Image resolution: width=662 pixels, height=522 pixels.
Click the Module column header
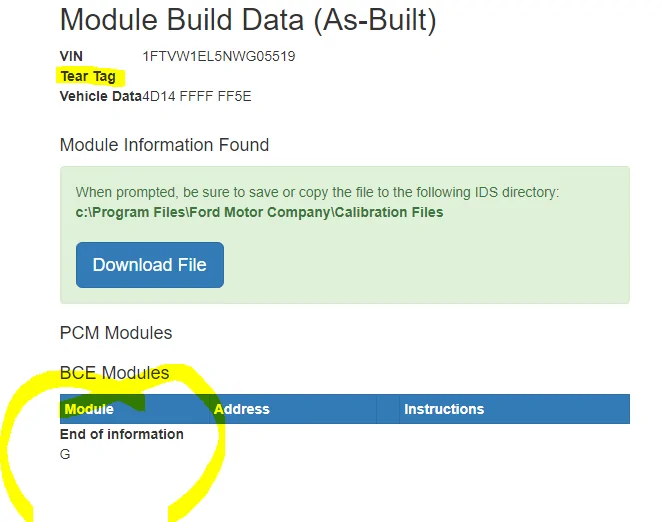point(89,409)
